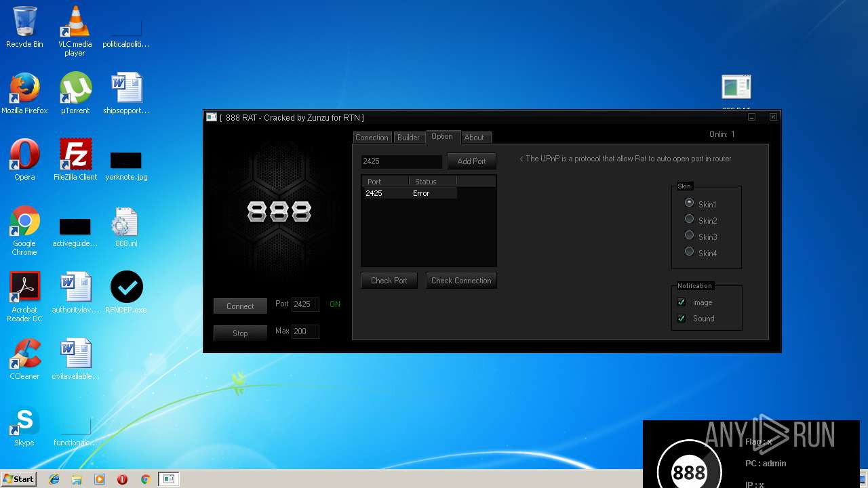
Task: Open 888.ini configuration file
Action: tap(126, 226)
